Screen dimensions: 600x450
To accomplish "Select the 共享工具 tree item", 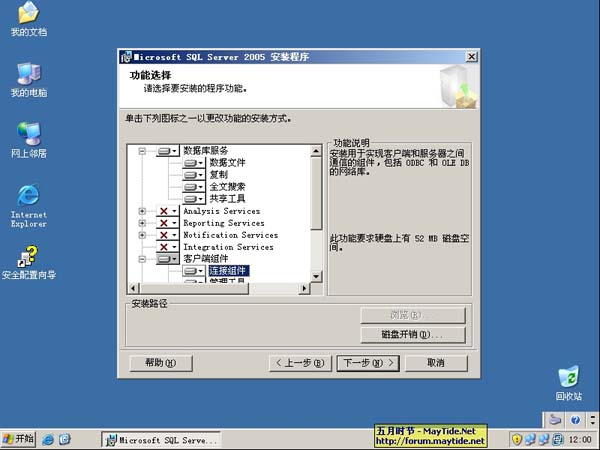I will pyautogui.click(x=228, y=199).
